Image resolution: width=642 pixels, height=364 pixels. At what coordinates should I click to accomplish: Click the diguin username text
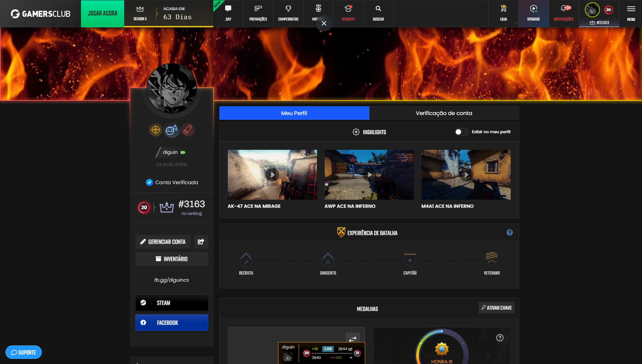pyautogui.click(x=170, y=152)
